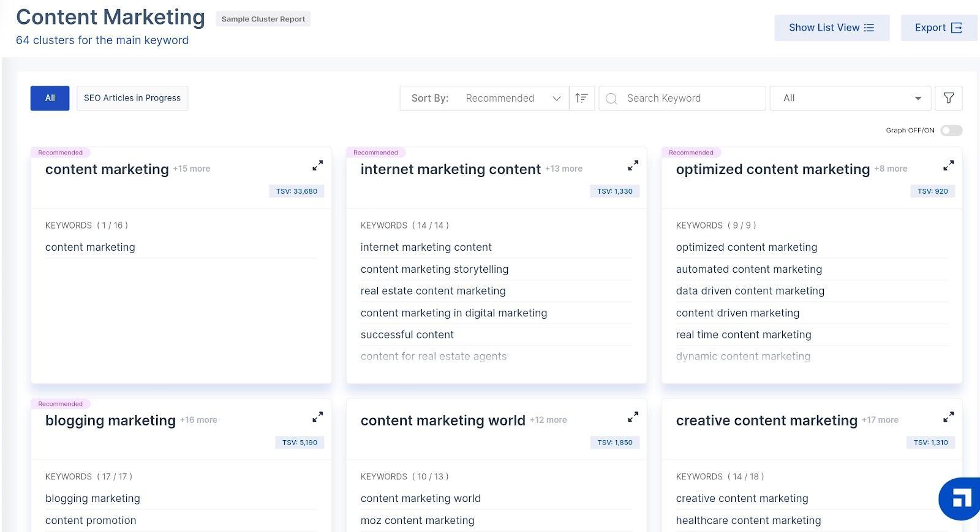
Task: Click the Export button
Action: [938, 28]
